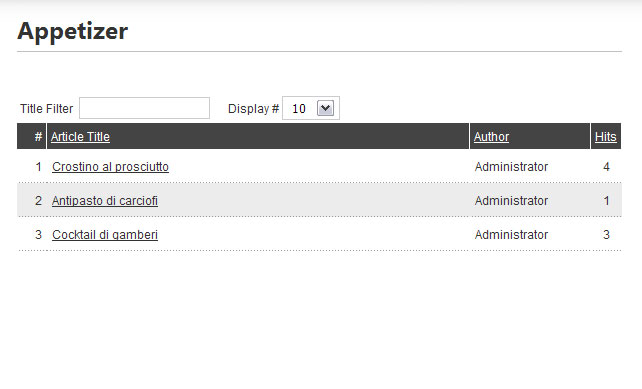
Task: Click Administrator author in Cocktail row
Action: point(511,235)
